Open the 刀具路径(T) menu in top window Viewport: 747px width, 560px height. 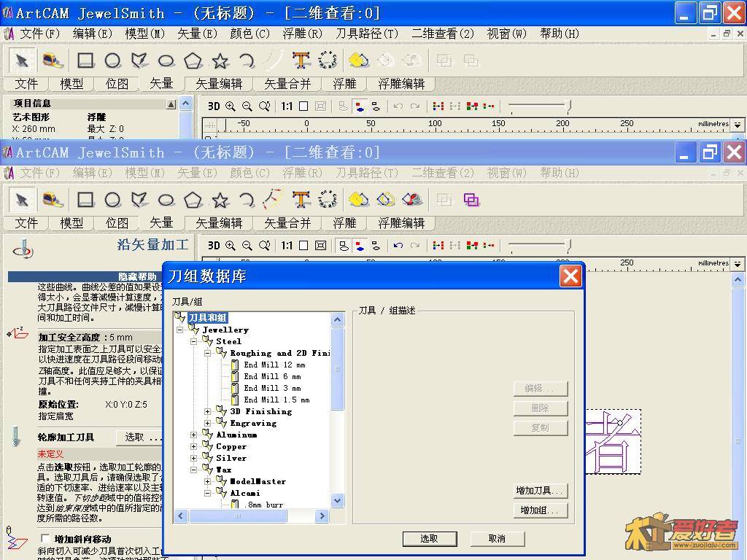click(x=367, y=34)
